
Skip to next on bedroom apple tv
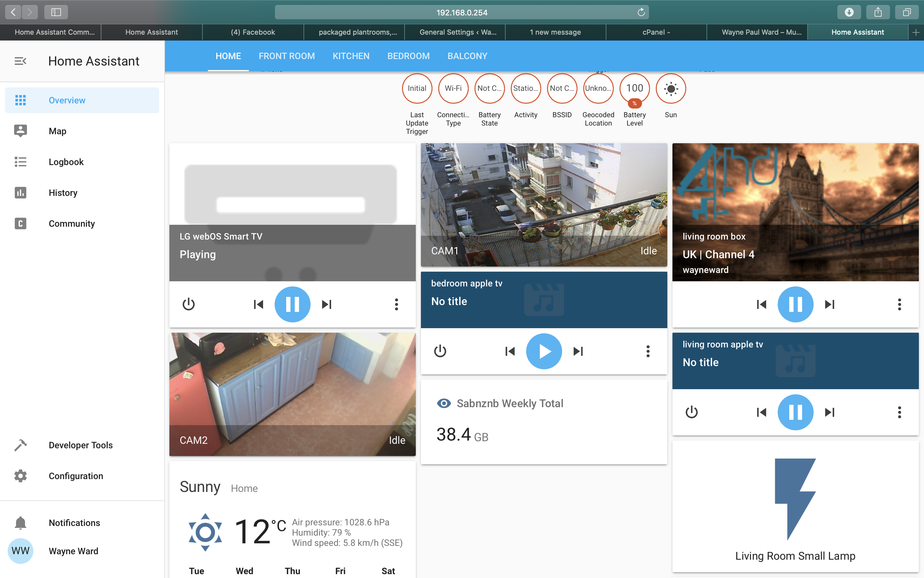[x=578, y=351]
